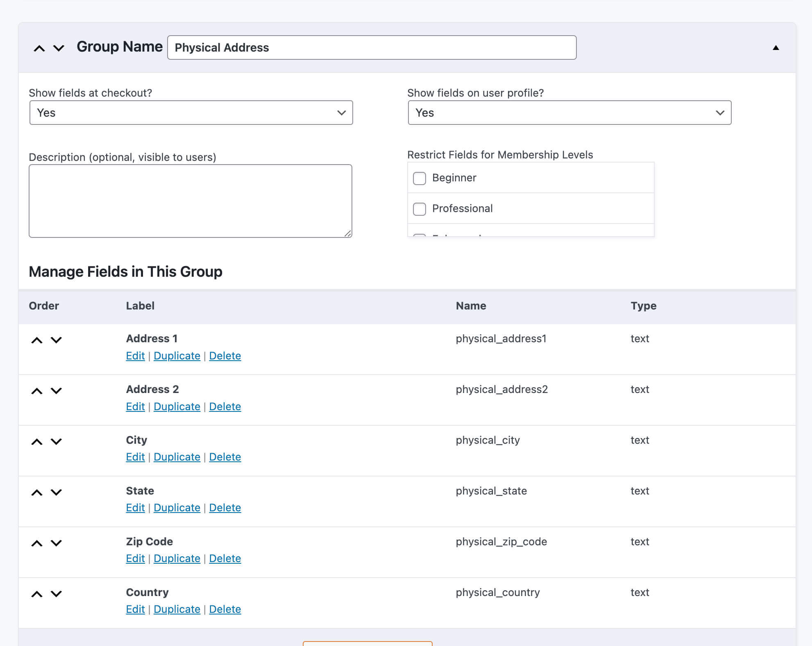
Task: Duplicate the City field
Action: (x=177, y=457)
